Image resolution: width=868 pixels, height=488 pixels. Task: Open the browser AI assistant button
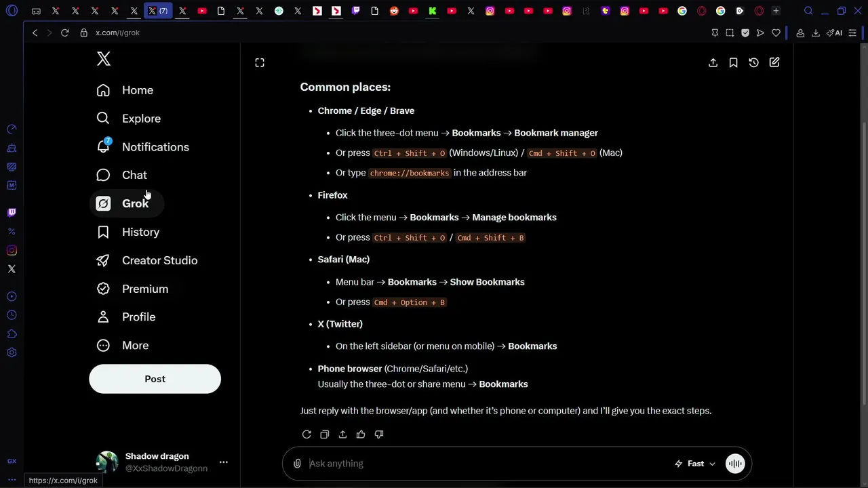point(835,33)
